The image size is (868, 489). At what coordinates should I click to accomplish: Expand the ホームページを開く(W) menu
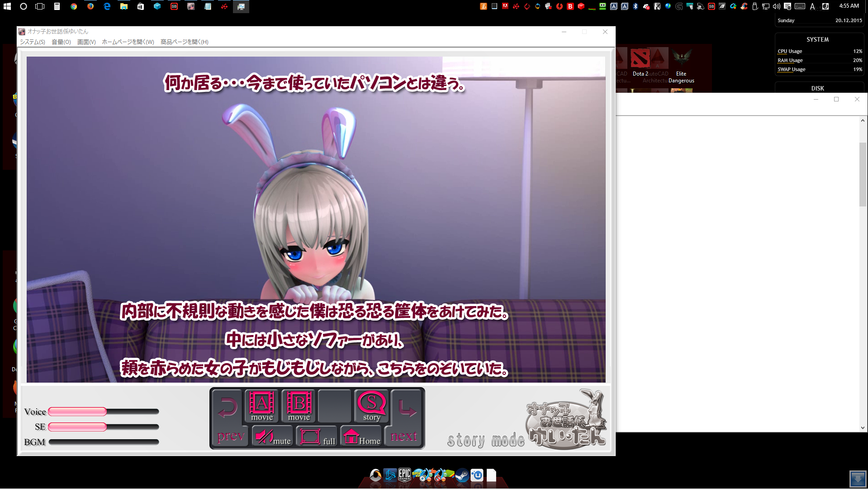pyautogui.click(x=128, y=42)
